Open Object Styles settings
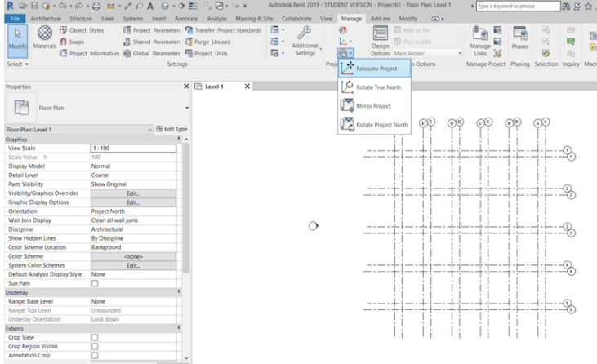The width and height of the screenshot is (597, 364). point(82,30)
